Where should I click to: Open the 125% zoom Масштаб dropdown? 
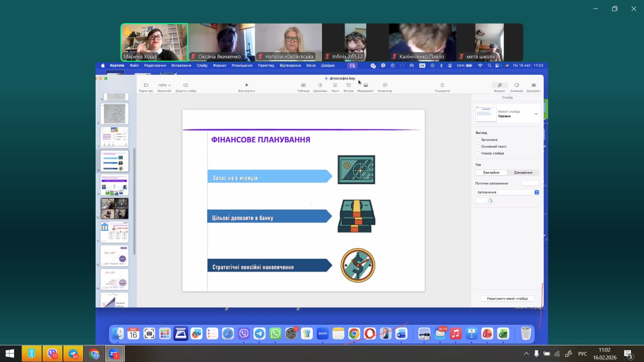164,85
